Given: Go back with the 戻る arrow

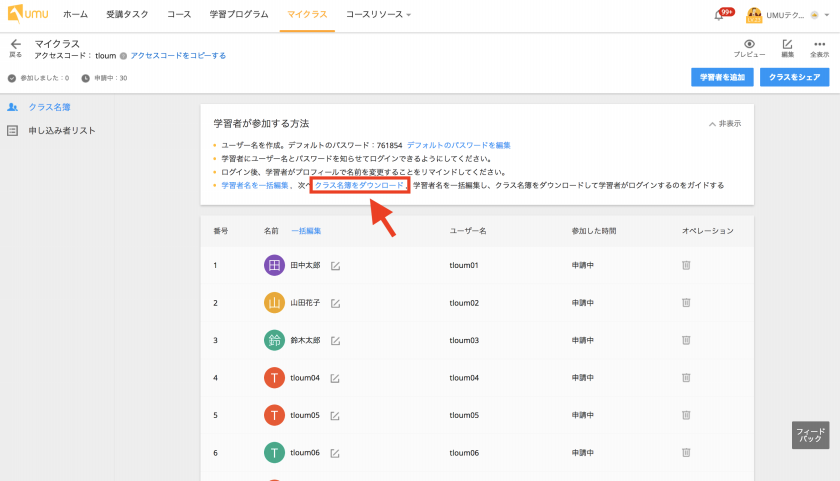Looking at the screenshot, I should [x=16, y=44].
